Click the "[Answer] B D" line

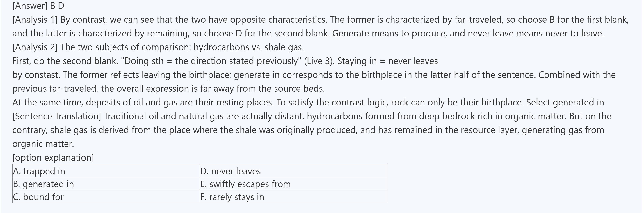(38, 6)
